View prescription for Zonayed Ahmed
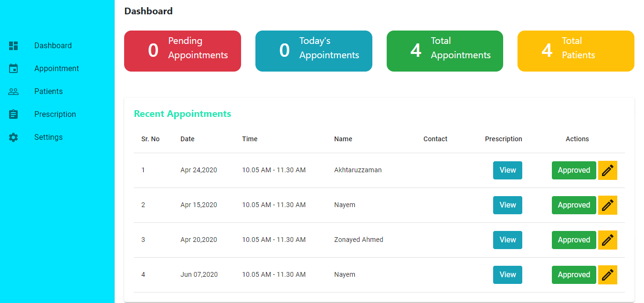The image size is (644, 303). click(507, 240)
